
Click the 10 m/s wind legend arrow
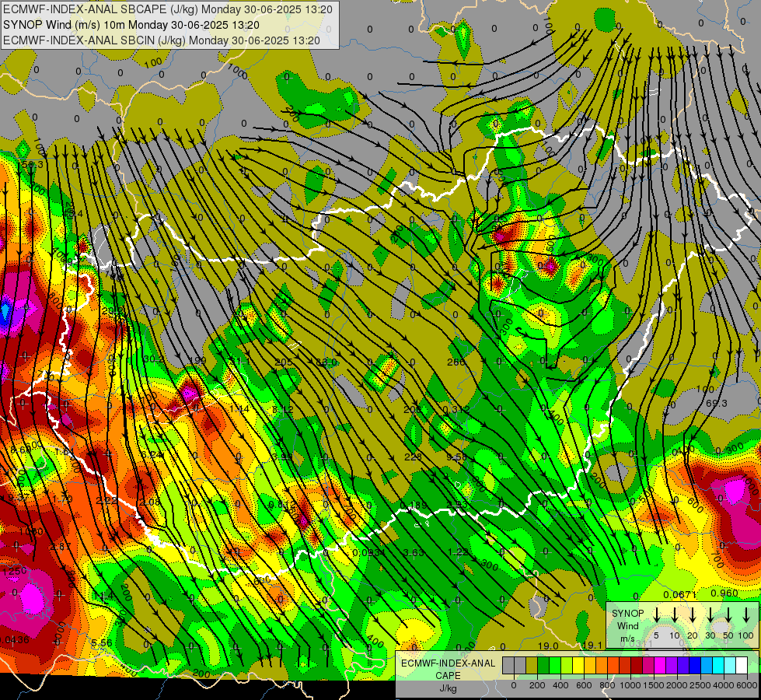tap(674, 614)
